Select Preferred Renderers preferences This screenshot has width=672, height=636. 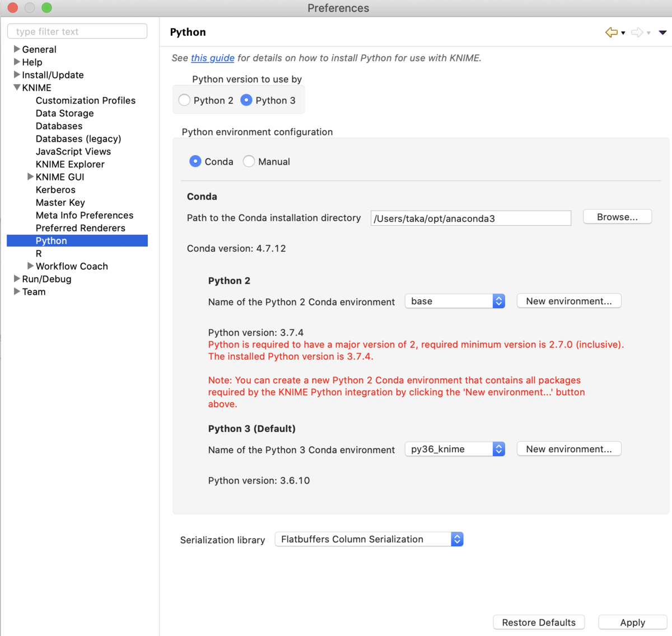coord(81,228)
